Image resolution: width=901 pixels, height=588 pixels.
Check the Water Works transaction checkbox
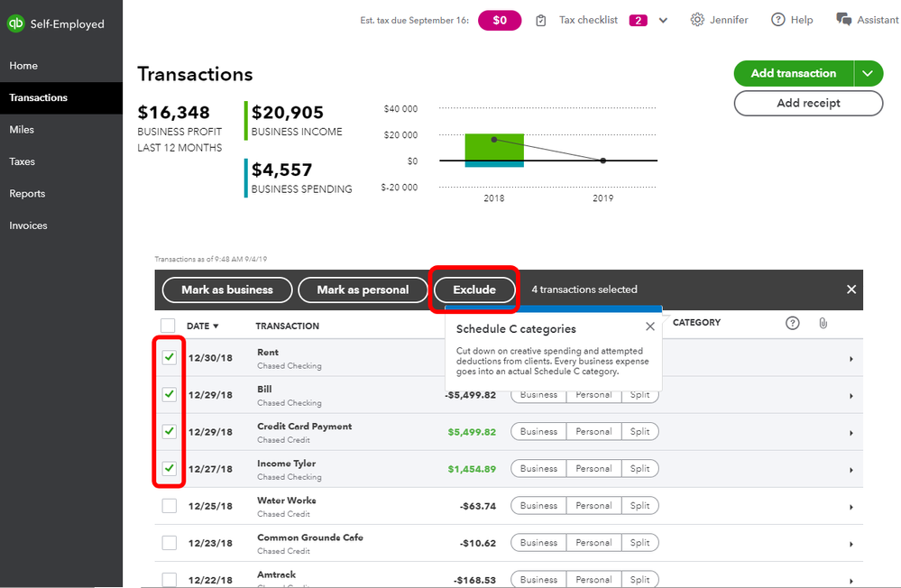pos(169,506)
